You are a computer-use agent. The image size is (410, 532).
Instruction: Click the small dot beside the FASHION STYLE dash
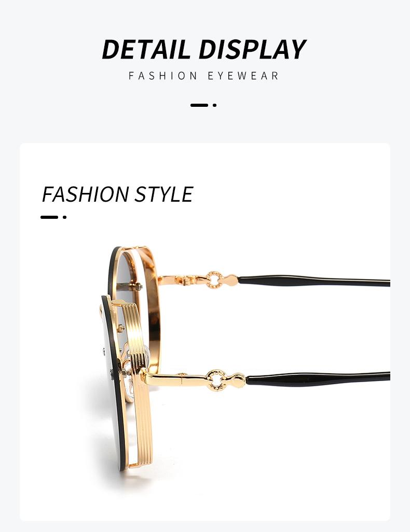(x=64, y=217)
